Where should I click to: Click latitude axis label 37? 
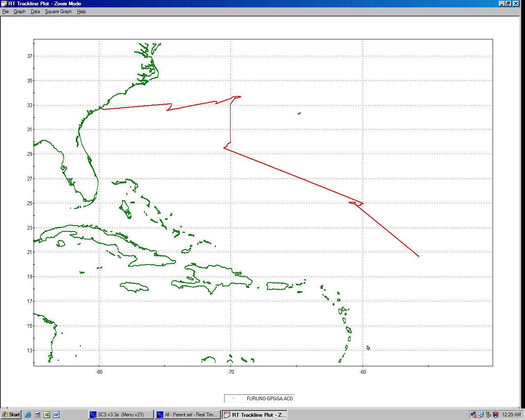click(x=30, y=56)
